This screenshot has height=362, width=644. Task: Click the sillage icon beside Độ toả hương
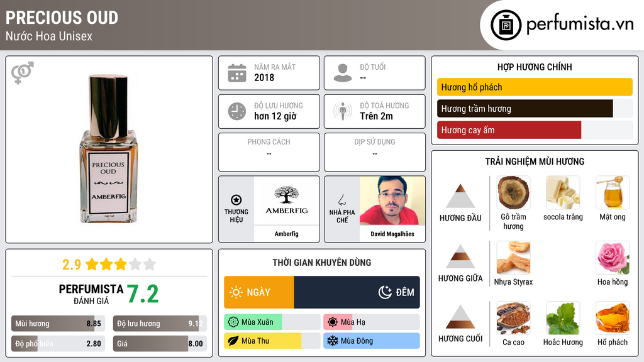[x=343, y=111]
